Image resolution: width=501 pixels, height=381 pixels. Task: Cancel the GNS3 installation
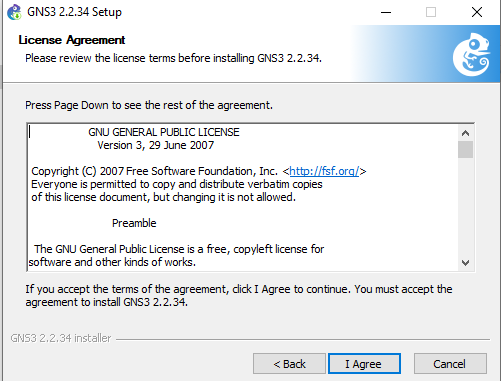tap(450, 364)
